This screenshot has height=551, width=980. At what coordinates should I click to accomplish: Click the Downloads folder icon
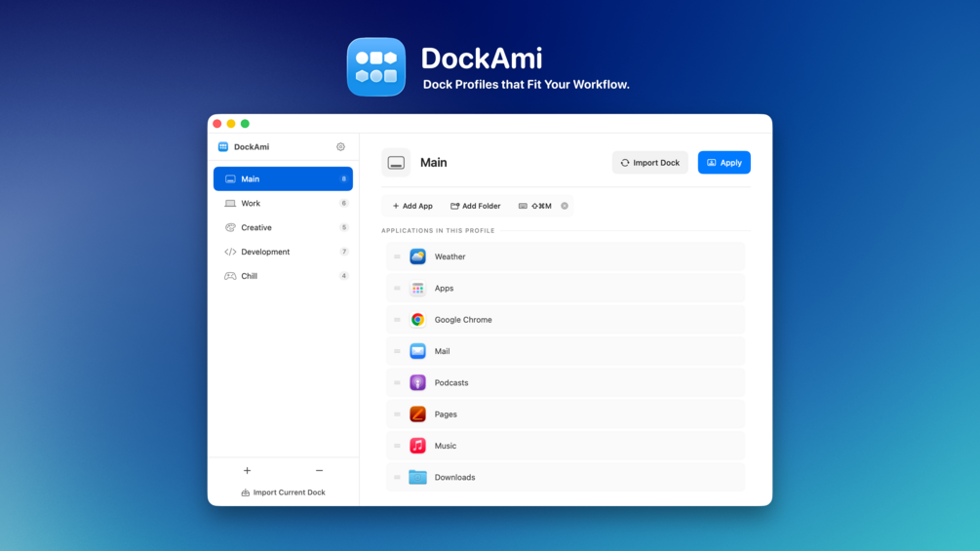click(417, 477)
